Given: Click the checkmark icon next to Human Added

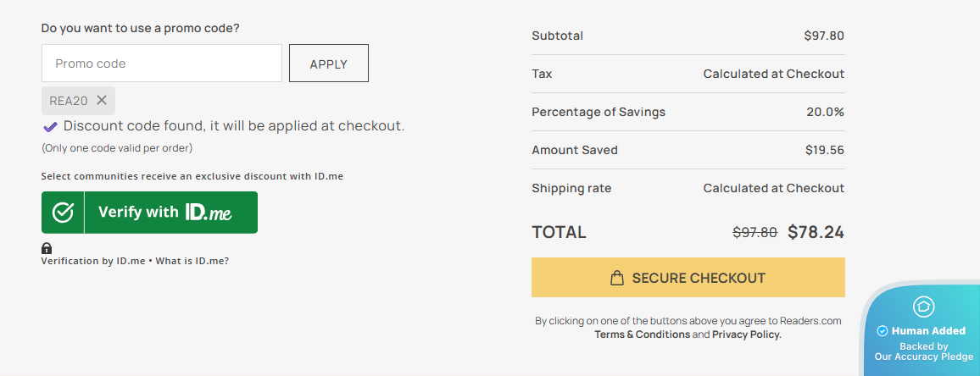Looking at the screenshot, I should [882, 331].
